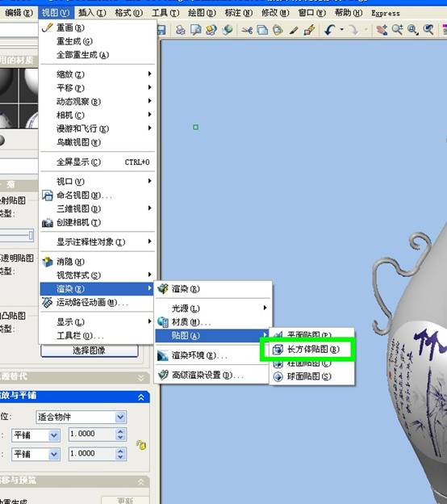
Task: Expand the 三维视图(D) submenu
Action: (x=97, y=208)
